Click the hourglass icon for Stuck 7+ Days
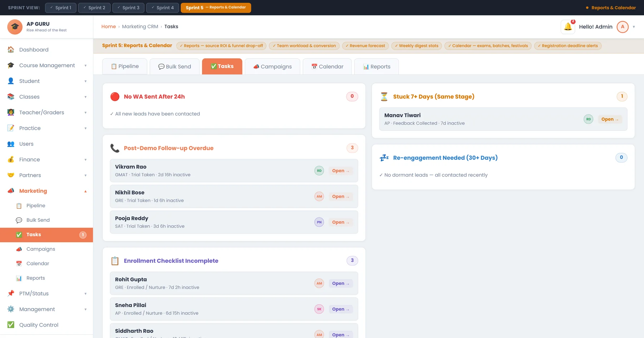The height and width of the screenshot is (338, 644). click(x=384, y=97)
